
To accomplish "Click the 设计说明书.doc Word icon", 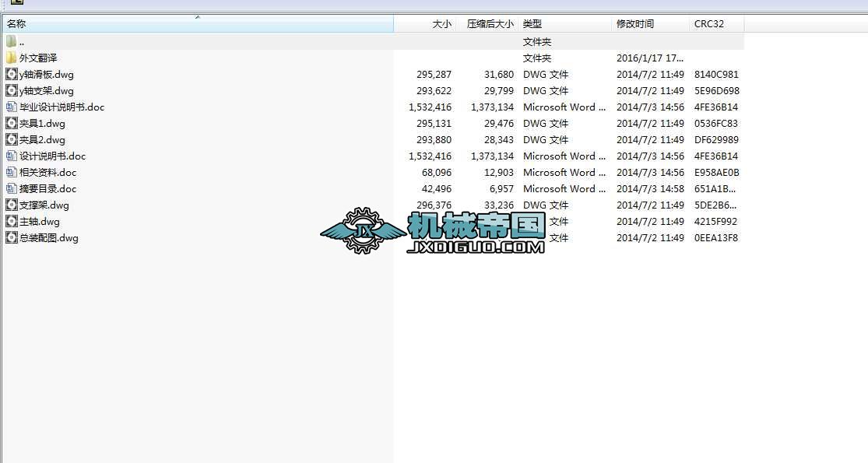I will pos(11,156).
